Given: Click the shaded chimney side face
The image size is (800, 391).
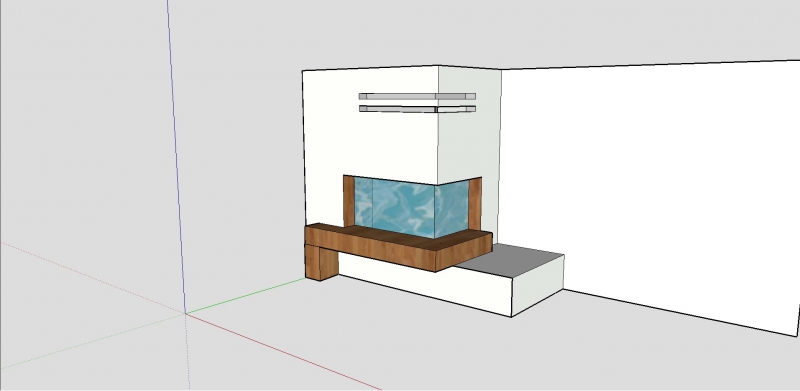Looking at the screenshot, I should click(x=469, y=133).
